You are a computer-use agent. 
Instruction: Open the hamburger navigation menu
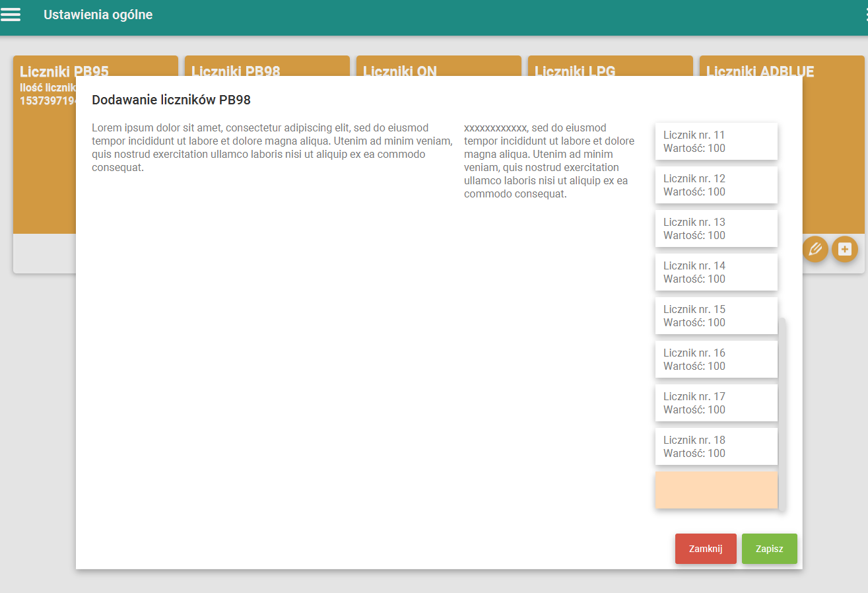pos(11,15)
